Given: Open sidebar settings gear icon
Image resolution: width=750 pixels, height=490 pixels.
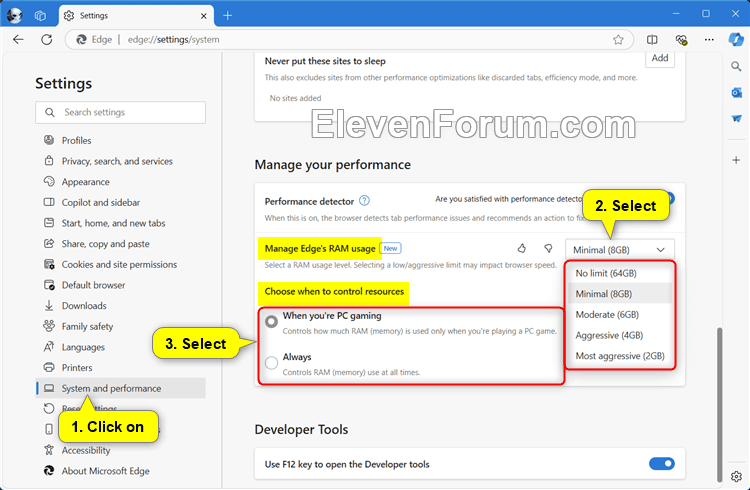Looking at the screenshot, I should click(736, 476).
